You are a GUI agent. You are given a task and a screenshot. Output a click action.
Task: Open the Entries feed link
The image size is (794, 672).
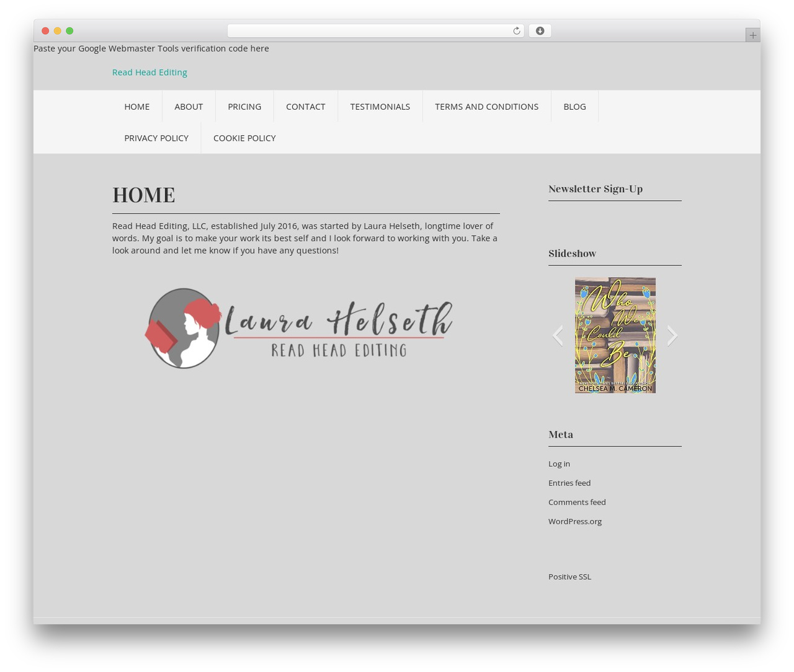(569, 483)
